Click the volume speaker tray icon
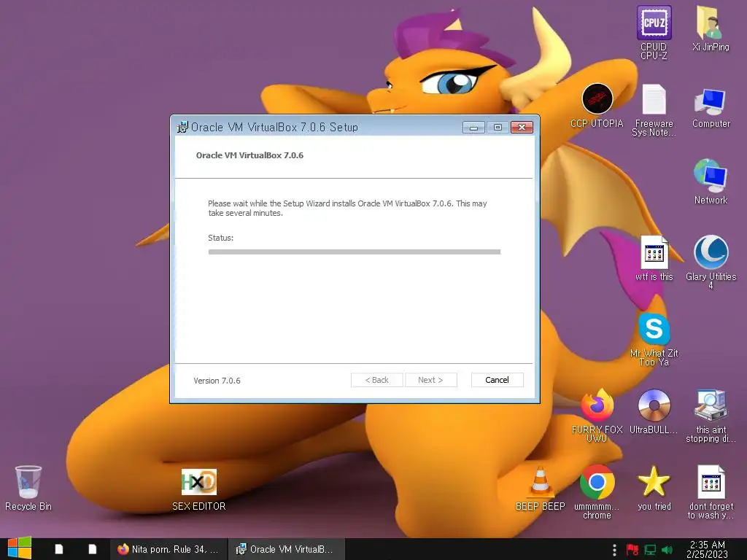747x560 pixels. (x=667, y=550)
